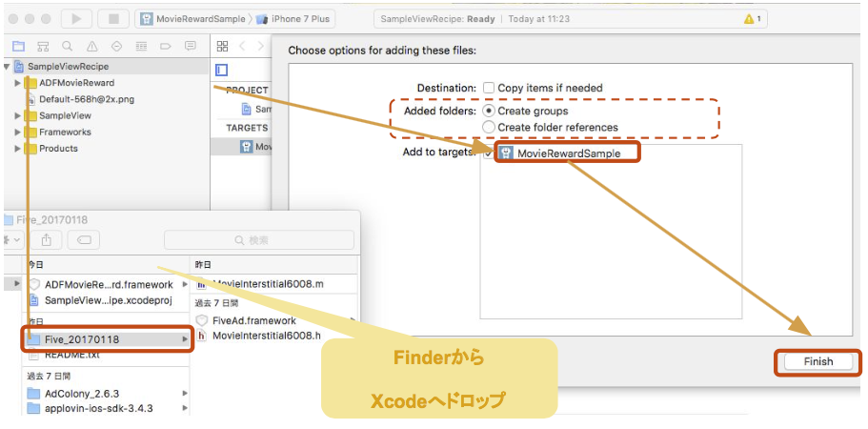Open the Issue navigator warning triangle
The width and height of the screenshot is (868, 429).
pyautogui.click(x=91, y=46)
